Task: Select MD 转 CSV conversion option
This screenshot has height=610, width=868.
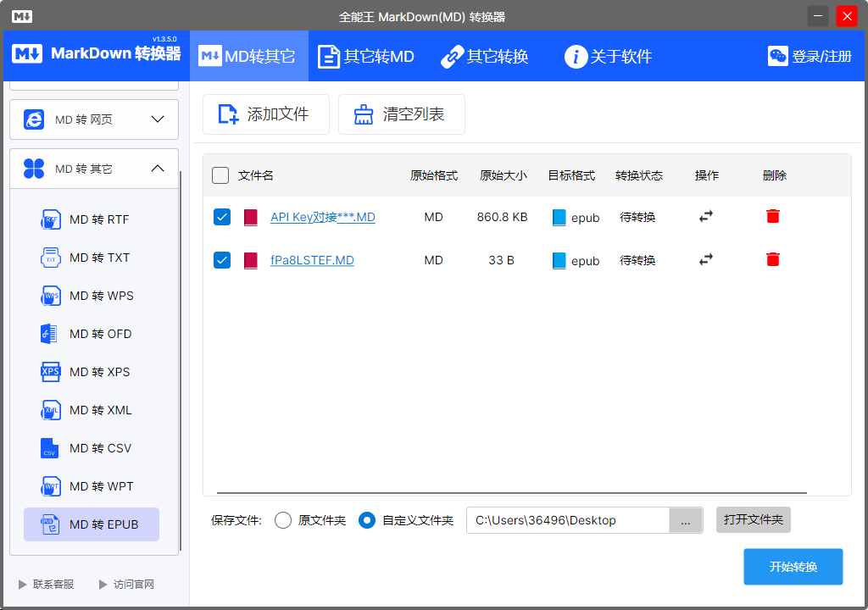Action: [92, 448]
